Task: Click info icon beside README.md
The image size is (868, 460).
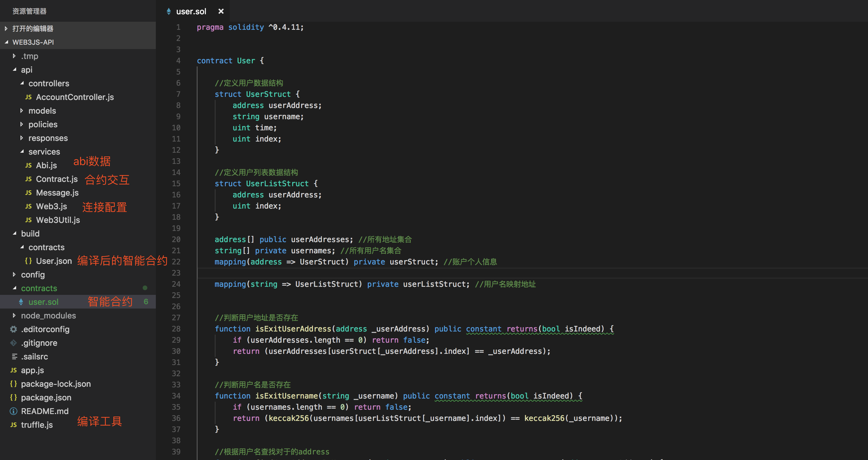Action: click(x=13, y=411)
